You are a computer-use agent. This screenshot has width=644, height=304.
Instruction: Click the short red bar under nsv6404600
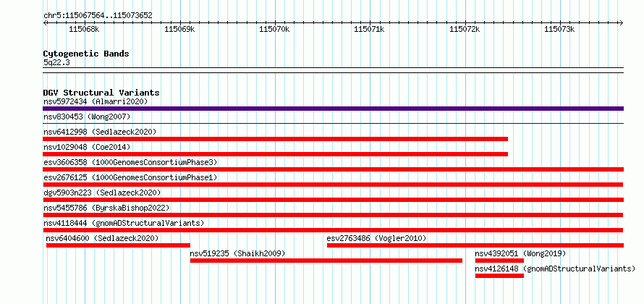pyautogui.click(x=118, y=245)
